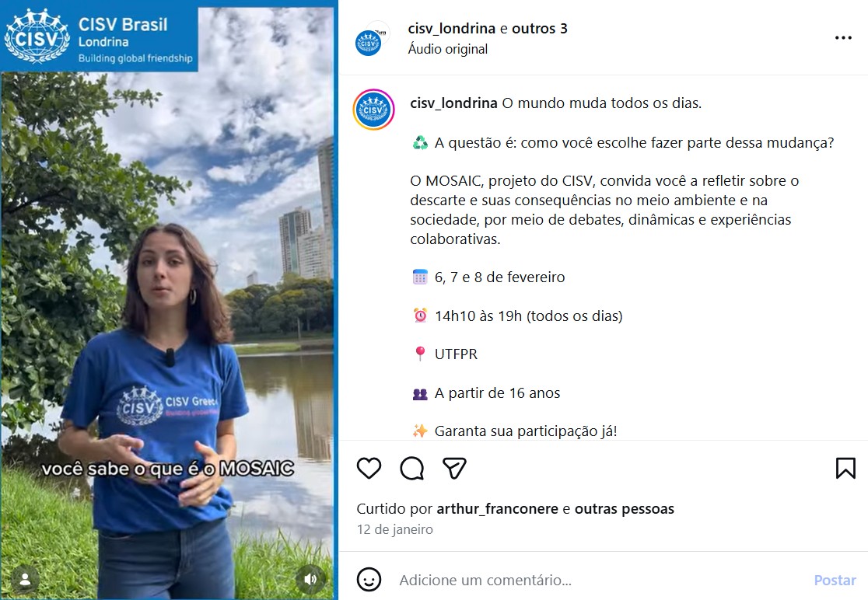Open emoji picker smiley icon

[369, 580]
